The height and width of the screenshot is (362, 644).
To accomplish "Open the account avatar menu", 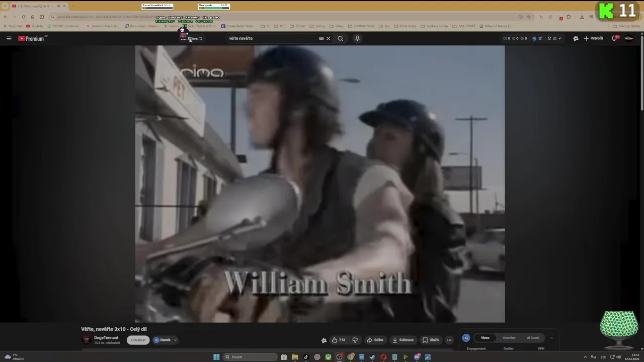I will coord(629,38).
